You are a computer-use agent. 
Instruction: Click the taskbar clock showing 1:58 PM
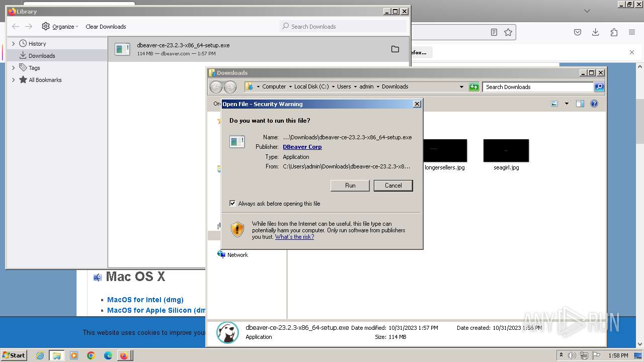coord(618,355)
